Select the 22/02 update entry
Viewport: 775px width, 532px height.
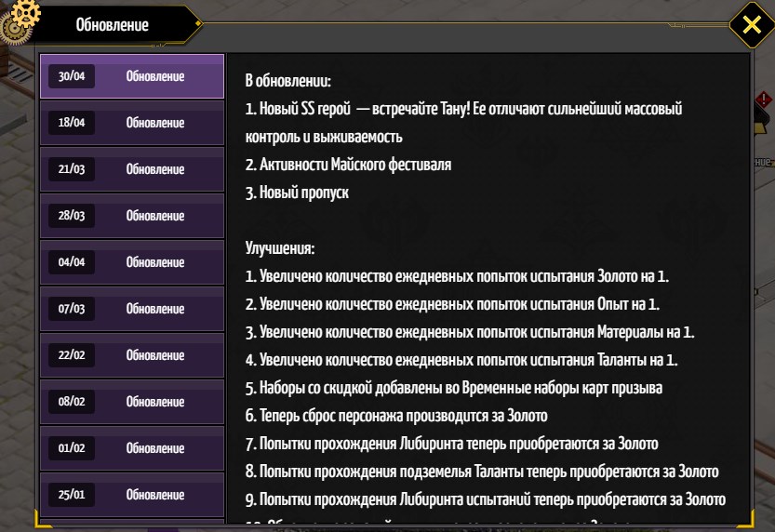[131, 355]
